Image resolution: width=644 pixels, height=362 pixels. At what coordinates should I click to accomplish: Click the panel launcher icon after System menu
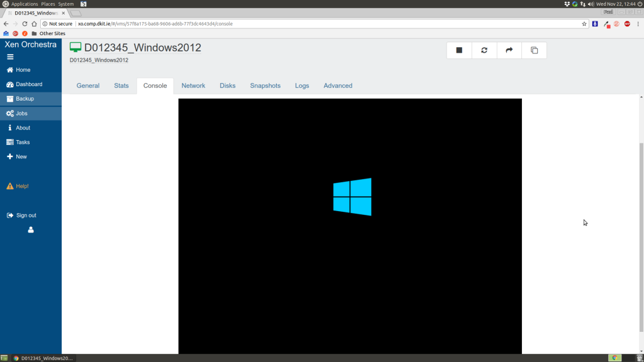84,4
